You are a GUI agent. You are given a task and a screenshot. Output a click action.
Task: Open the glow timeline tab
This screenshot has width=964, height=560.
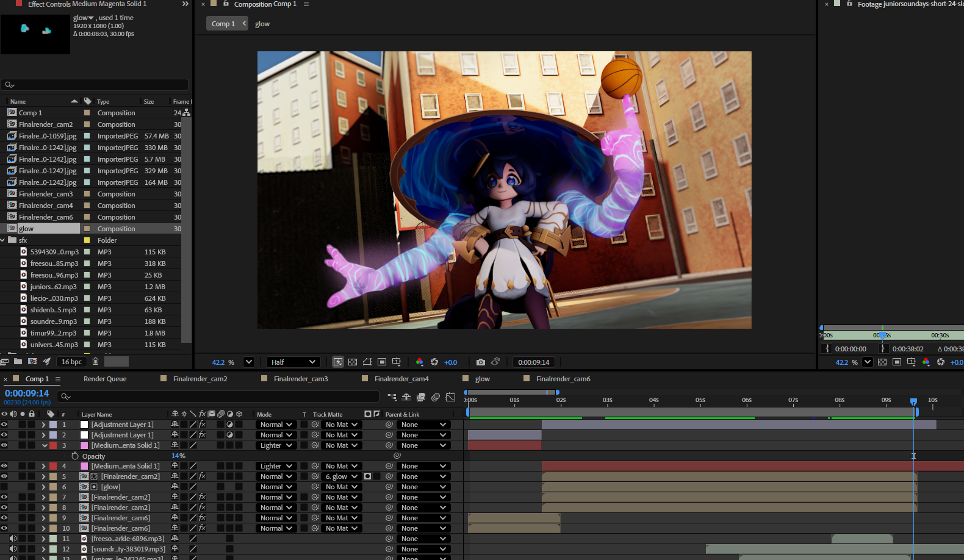[483, 379]
